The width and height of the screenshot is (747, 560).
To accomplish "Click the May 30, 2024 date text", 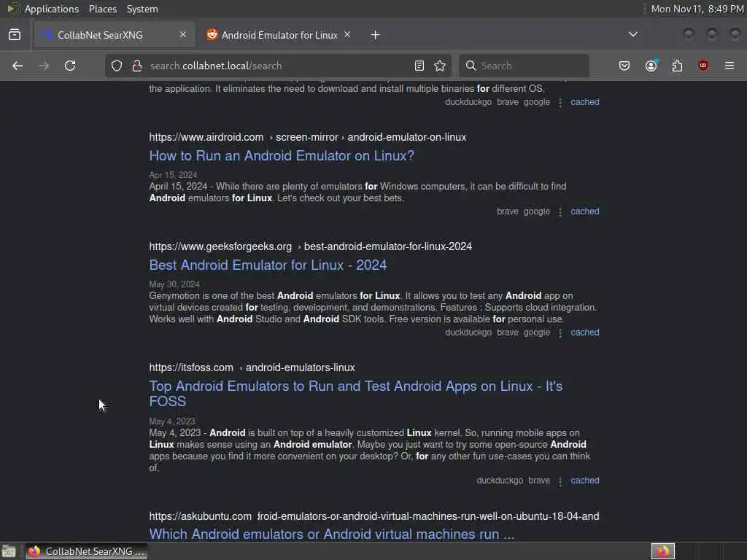I will pos(174,284).
